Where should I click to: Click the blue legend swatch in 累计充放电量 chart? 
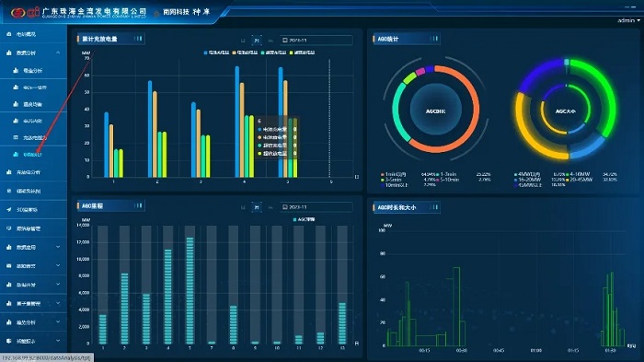point(206,53)
